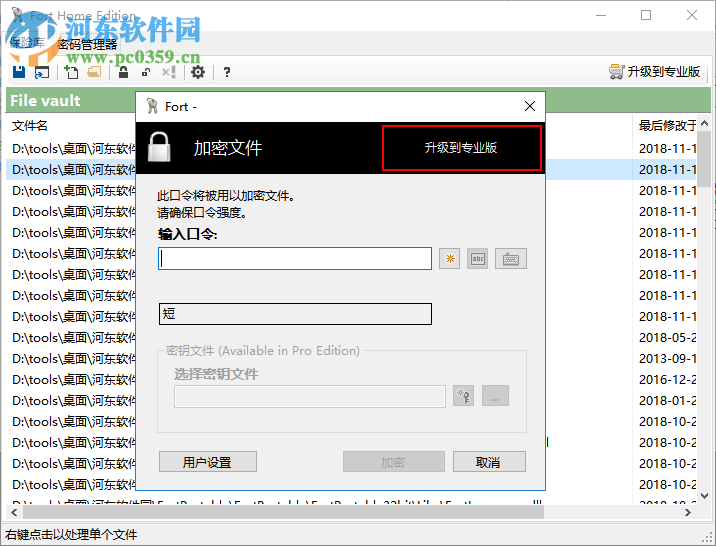Viewport: 716px width, 546px height.
Task: Click the File vault header label
Action: [x=45, y=100]
